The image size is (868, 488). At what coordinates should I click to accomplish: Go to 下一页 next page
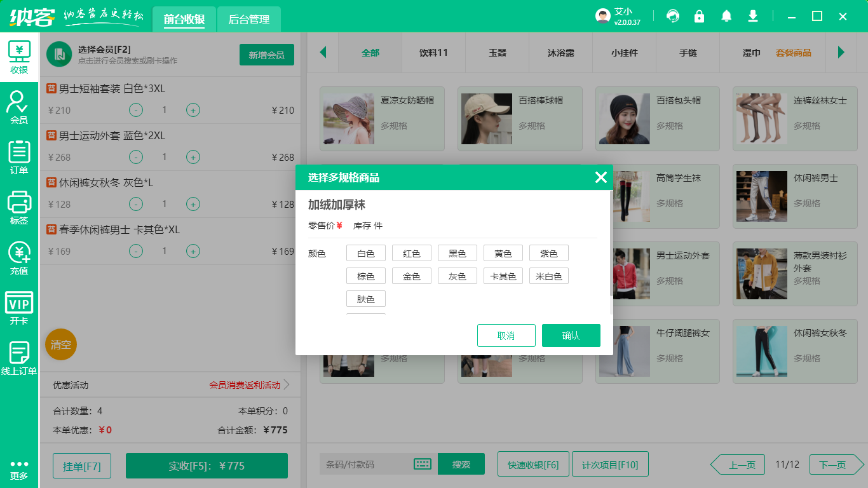coord(837,464)
